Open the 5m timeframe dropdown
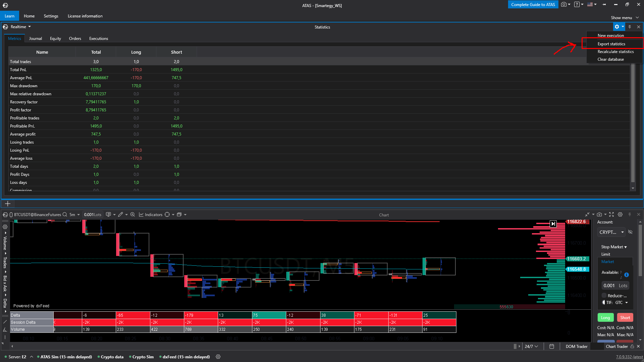This screenshot has height=362, width=644. (x=75, y=215)
